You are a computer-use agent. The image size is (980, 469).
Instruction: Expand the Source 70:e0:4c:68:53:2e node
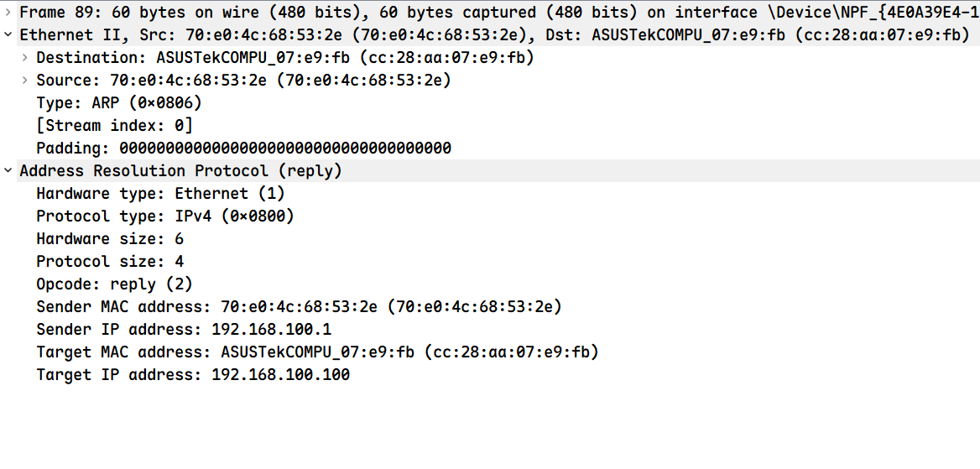pos(24,81)
